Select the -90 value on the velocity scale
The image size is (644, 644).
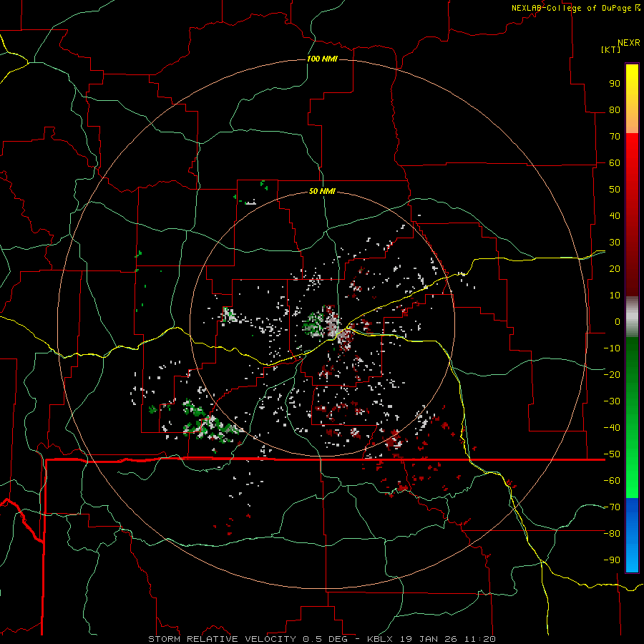(x=612, y=560)
